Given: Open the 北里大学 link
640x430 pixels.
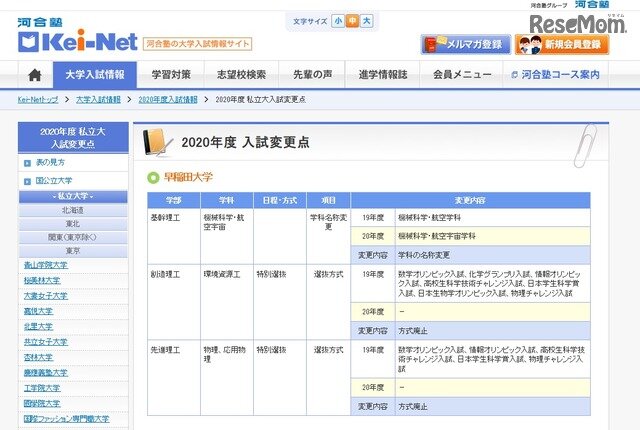Looking at the screenshot, I should [x=38, y=327].
